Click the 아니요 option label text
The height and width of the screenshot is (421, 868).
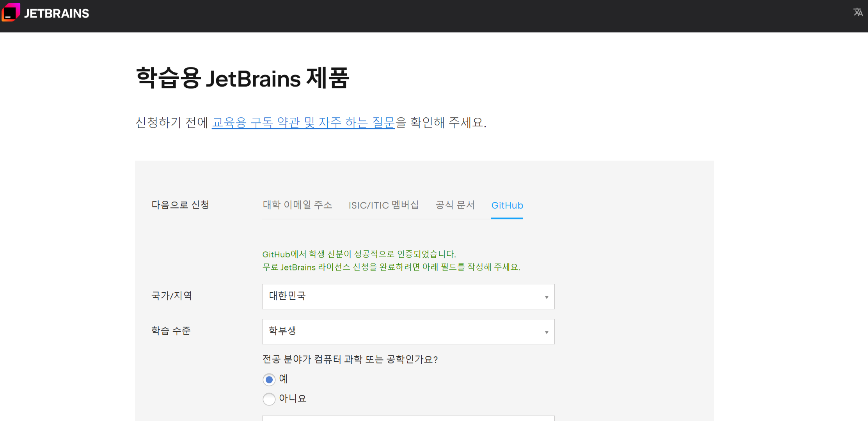[293, 398]
